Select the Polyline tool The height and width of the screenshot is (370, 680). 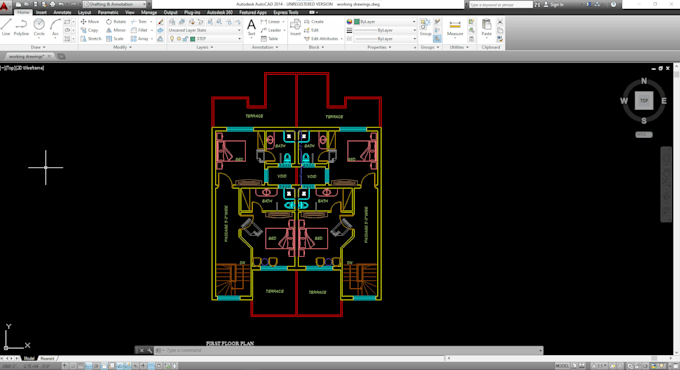[x=21, y=27]
